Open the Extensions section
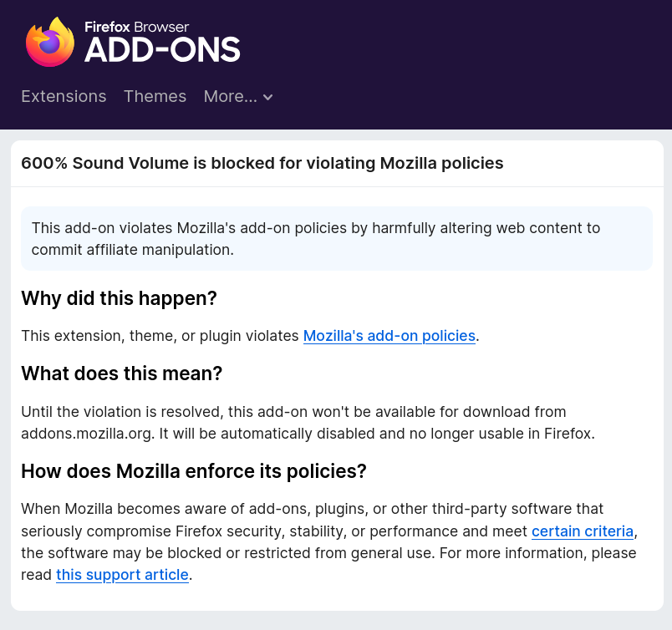This screenshot has height=630, width=672. click(x=64, y=96)
